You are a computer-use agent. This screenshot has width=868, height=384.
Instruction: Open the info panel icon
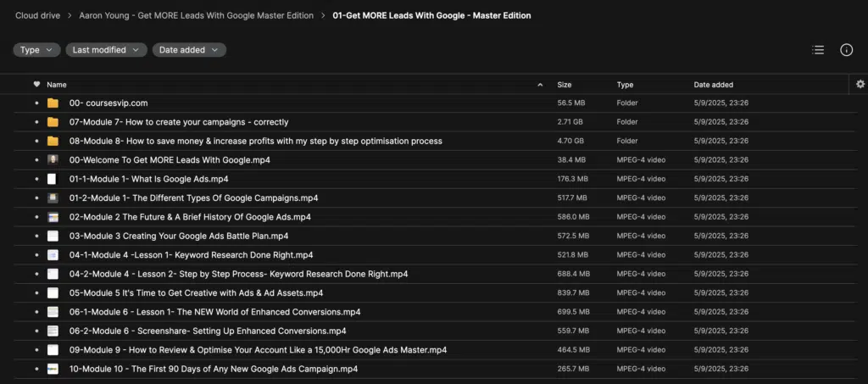click(847, 50)
